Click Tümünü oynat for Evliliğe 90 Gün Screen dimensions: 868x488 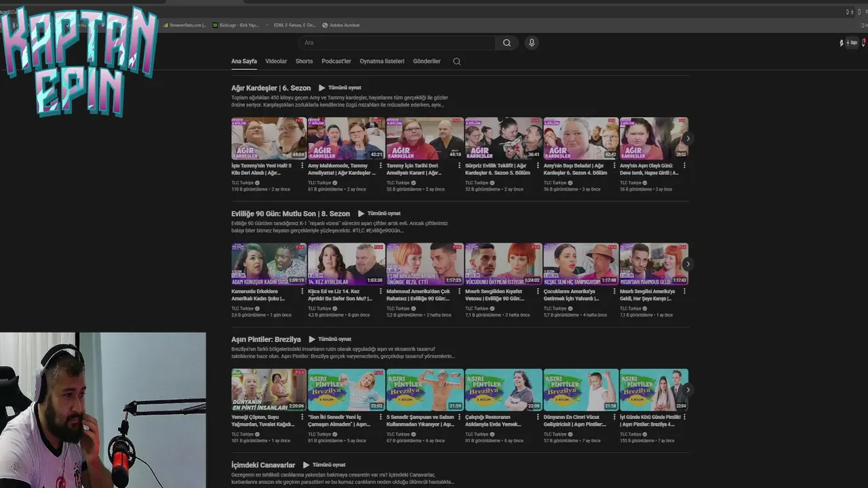[x=379, y=213]
